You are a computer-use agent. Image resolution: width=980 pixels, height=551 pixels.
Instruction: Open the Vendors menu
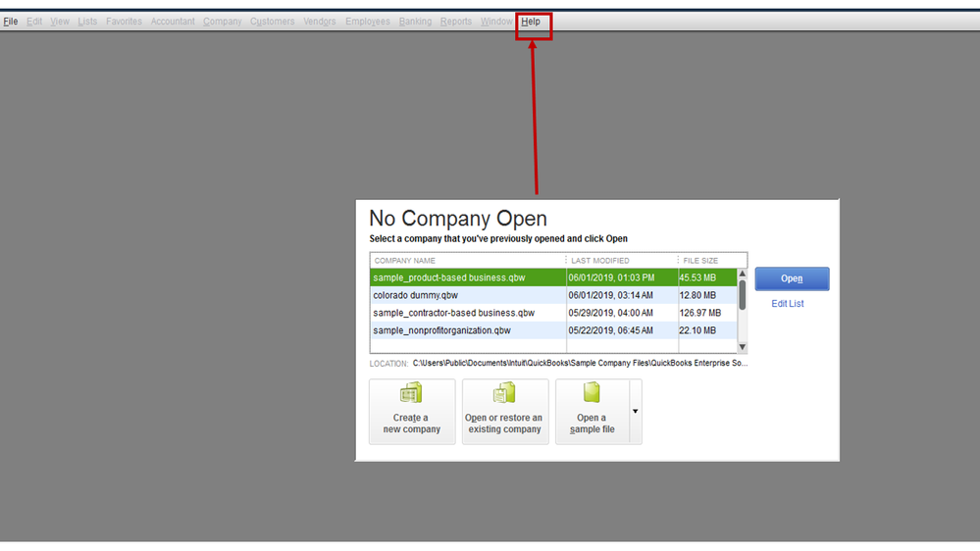click(x=320, y=22)
